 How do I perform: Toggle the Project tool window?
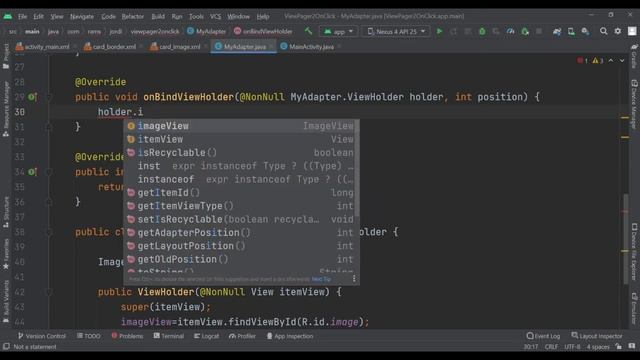point(6,56)
